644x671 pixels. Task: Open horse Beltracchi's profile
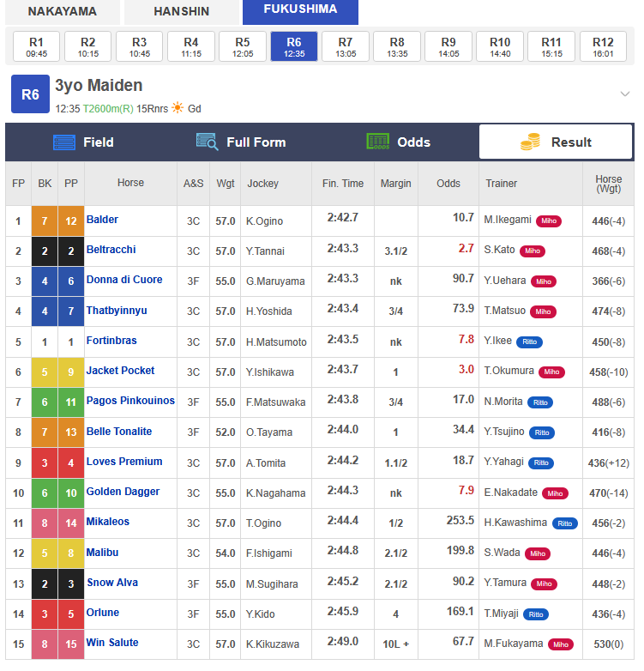(111, 250)
